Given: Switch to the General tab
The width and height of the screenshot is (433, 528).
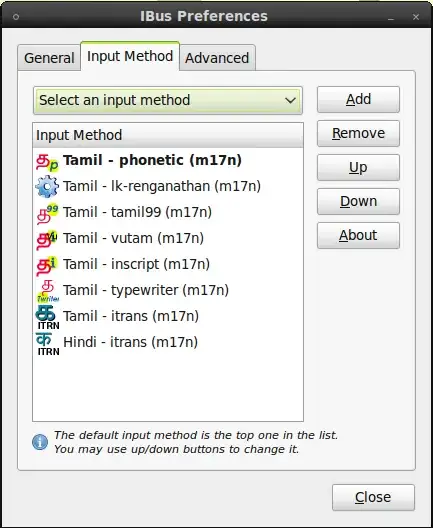Looking at the screenshot, I should (x=49, y=58).
